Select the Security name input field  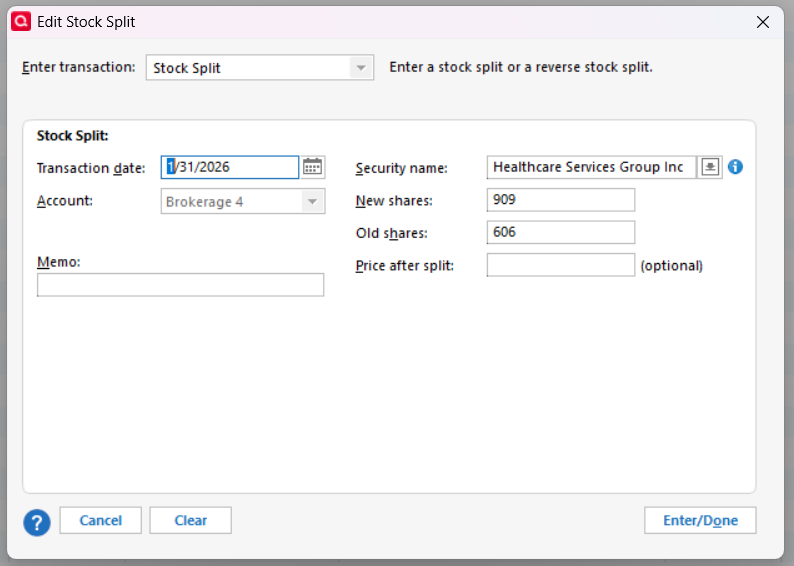pos(590,167)
